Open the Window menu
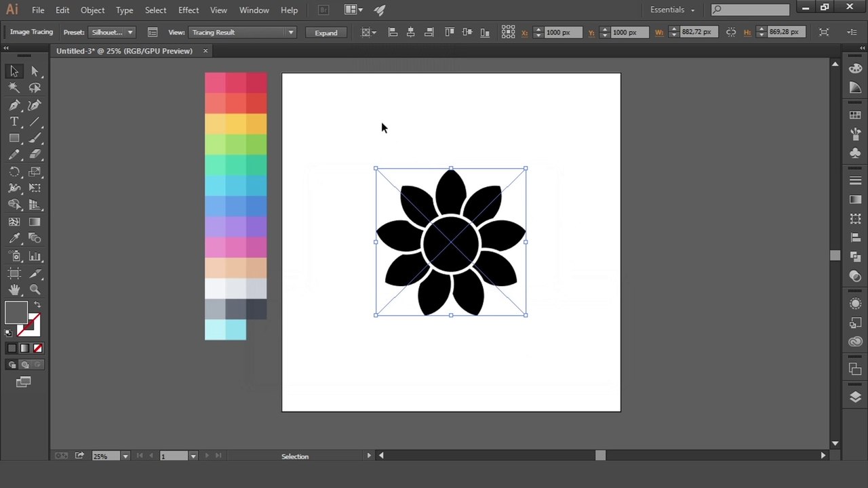Screen dimensions: 868x488 click(x=254, y=10)
